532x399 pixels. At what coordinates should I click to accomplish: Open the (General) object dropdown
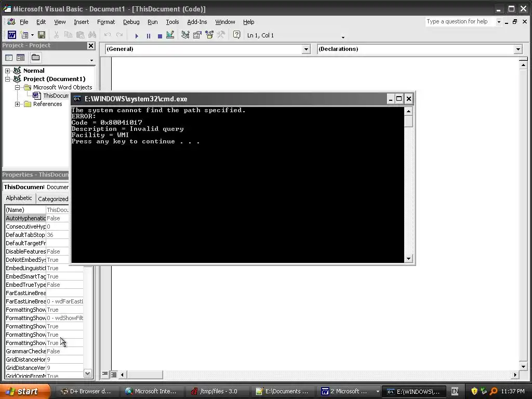[x=306, y=49]
